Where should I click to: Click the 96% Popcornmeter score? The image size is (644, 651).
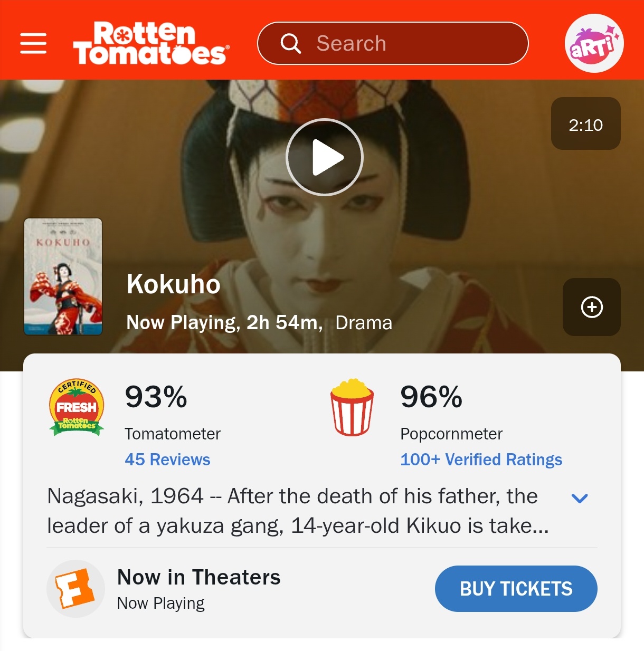[431, 397]
